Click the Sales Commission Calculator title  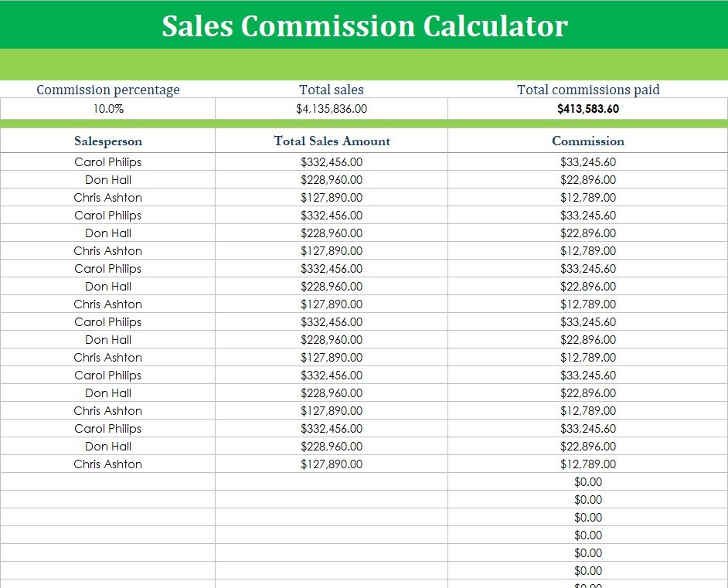tap(364, 26)
